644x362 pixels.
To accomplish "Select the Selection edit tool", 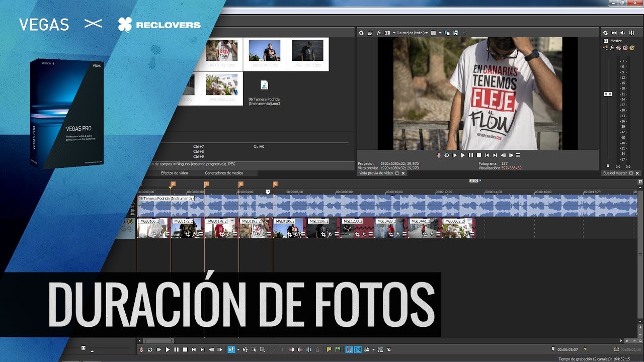I will (x=254, y=349).
